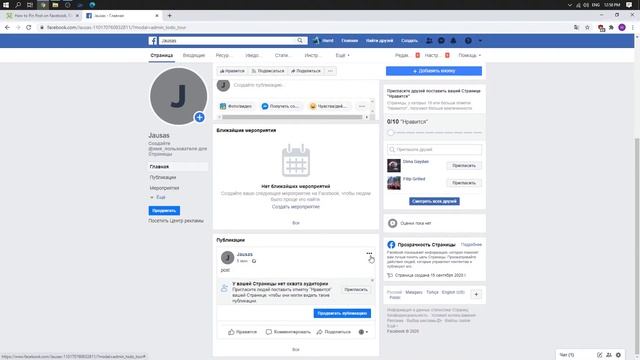Click the plus badge on page avatar

pyautogui.click(x=199, y=117)
